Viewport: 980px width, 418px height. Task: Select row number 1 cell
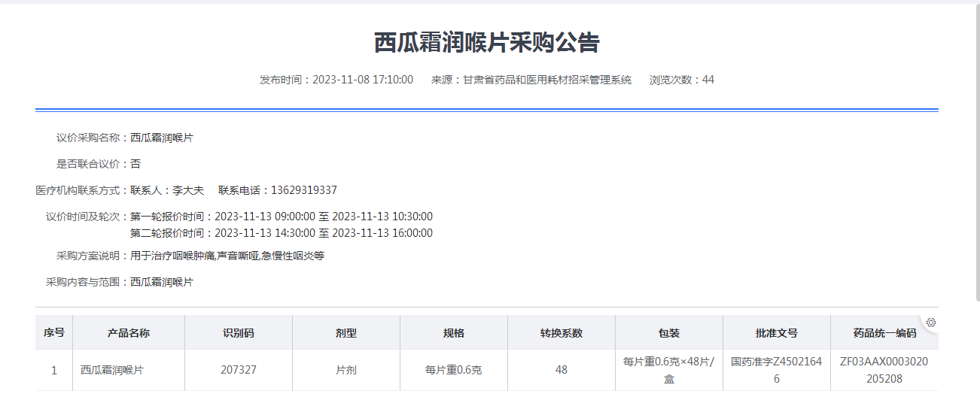(x=54, y=370)
